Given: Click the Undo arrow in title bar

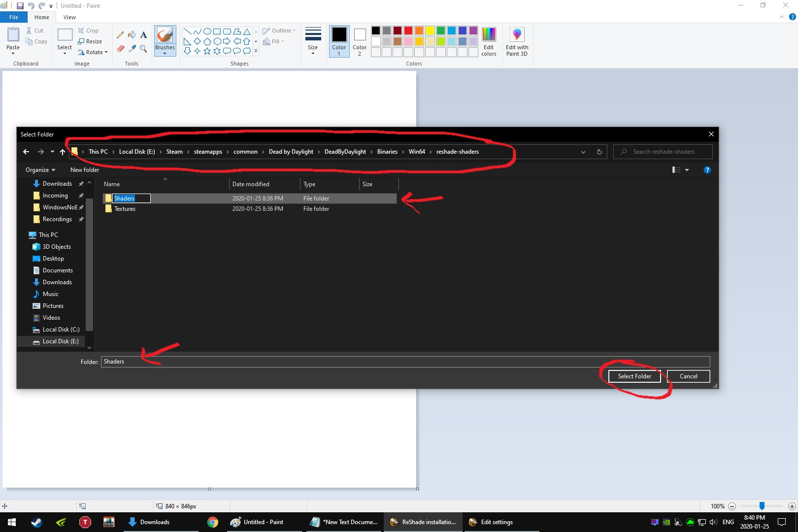Looking at the screenshot, I should [31, 6].
